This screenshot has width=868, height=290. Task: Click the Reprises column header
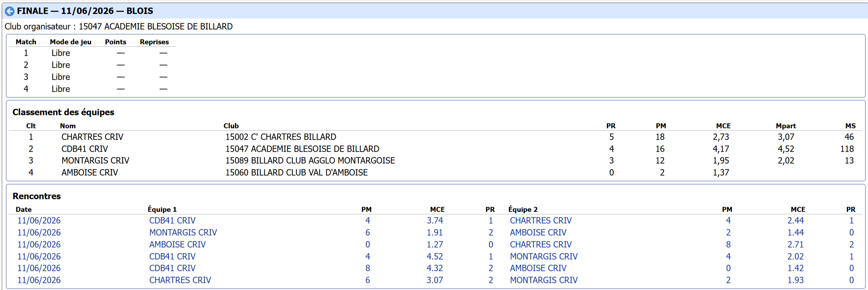(154, 42)
